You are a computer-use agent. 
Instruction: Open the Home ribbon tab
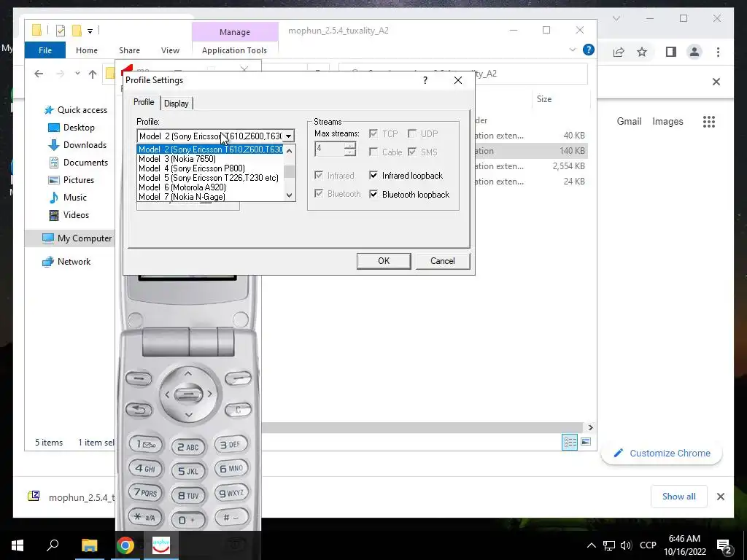pos(87,50)
